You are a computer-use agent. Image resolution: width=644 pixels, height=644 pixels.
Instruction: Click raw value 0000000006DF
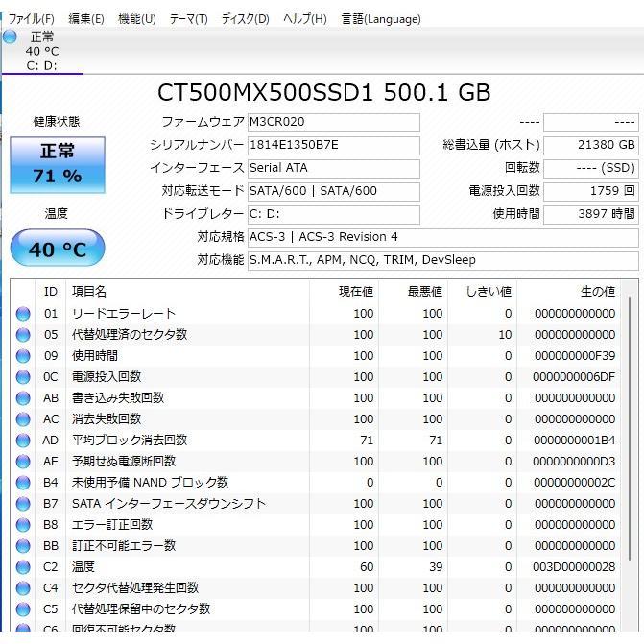pyautogui.click(x=574, y=377)
